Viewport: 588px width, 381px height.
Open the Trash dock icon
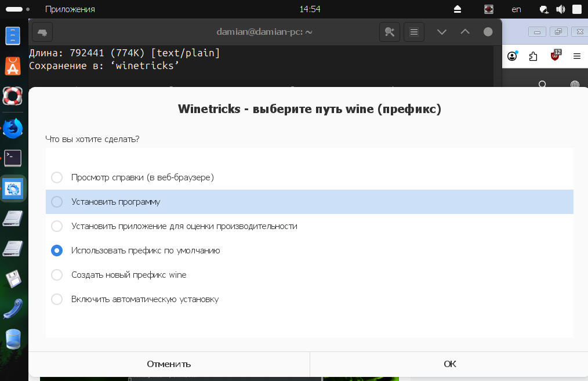[x=13, y=339]
